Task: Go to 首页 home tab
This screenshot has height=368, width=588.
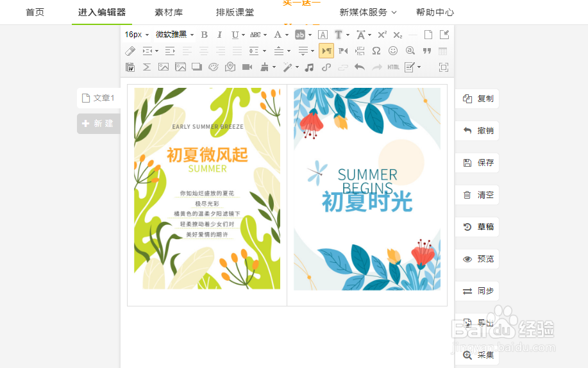Action: [35, 12]
